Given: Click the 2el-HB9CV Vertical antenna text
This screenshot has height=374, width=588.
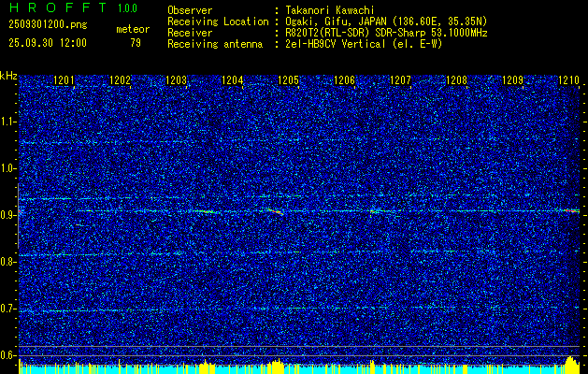Looking at the screenshot, I should 363,44.
